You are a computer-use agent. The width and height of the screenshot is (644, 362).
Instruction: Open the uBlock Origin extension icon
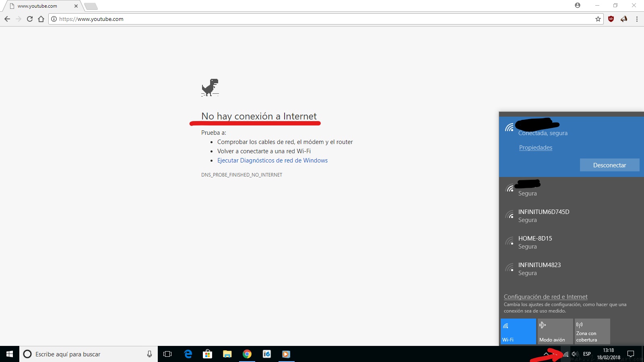[x=611, y=19]
